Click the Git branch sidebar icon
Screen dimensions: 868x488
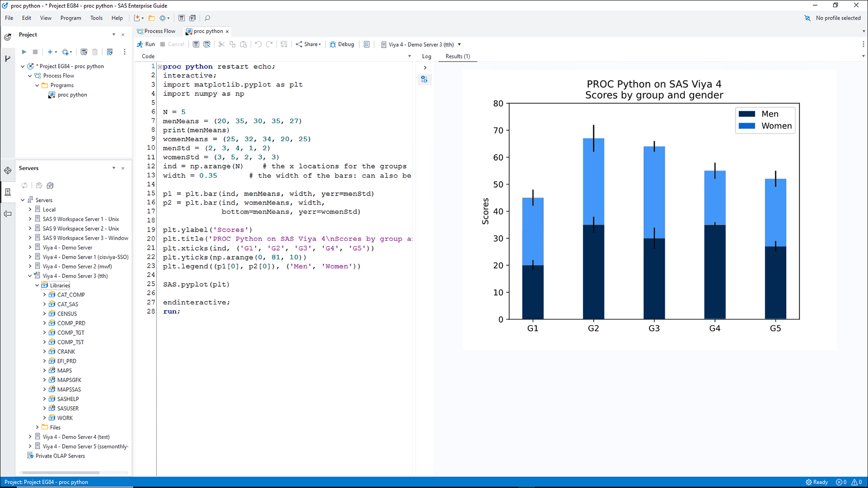pos(8,59)
